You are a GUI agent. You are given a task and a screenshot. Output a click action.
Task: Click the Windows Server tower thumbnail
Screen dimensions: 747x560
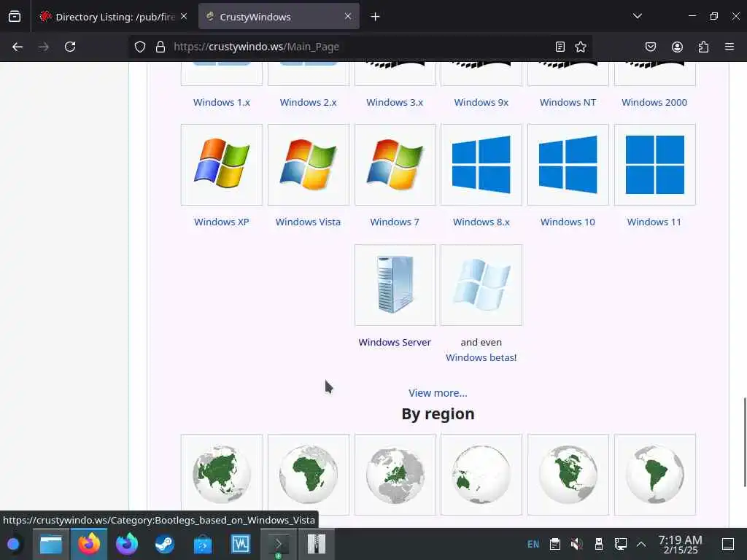(x=395, y=285)
